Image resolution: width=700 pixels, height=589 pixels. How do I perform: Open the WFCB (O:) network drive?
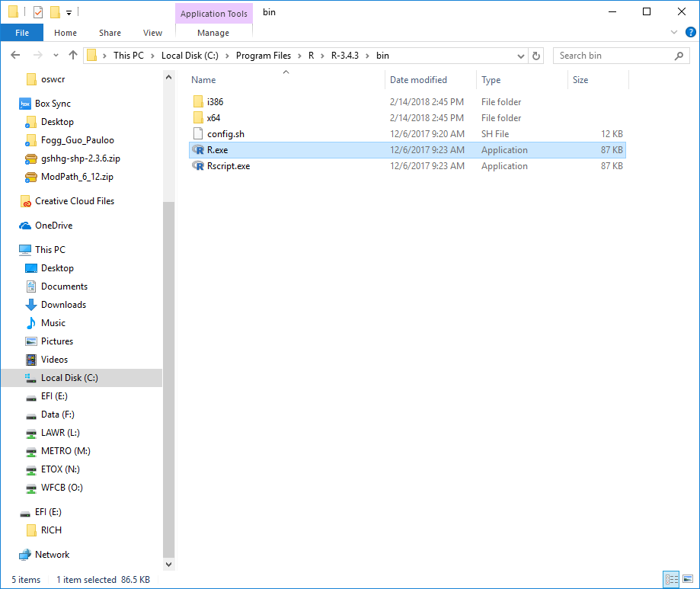point(55,488)
